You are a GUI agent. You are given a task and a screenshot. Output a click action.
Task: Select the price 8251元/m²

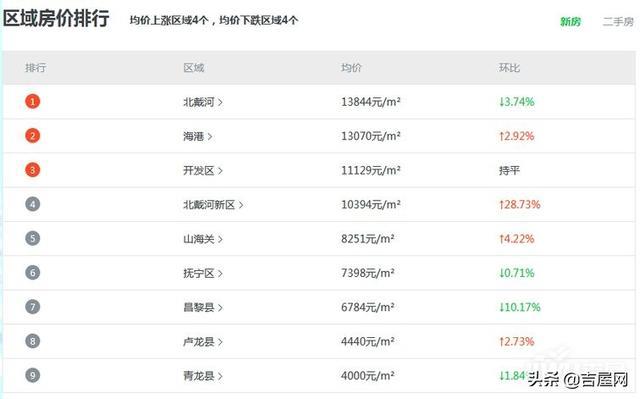click(368, 239)
